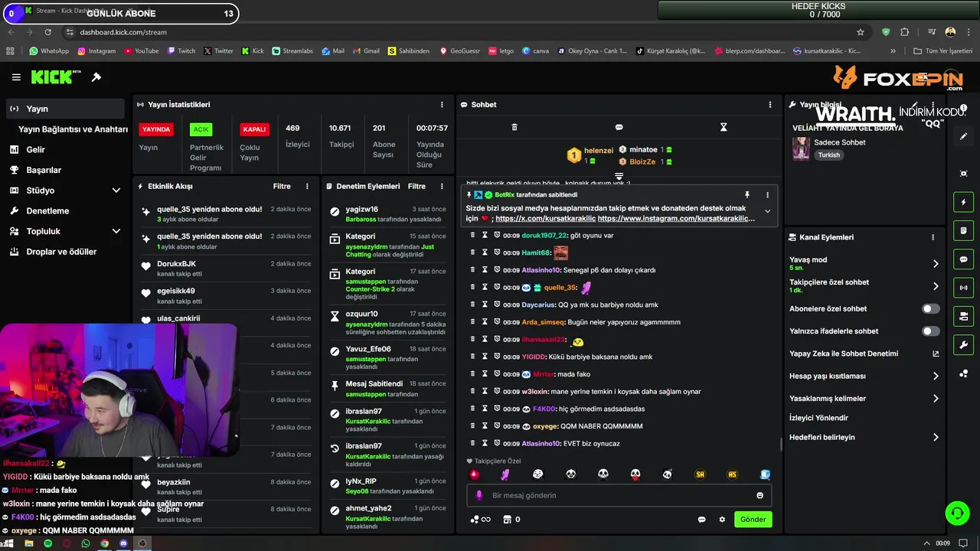Click the speech bubble icon in chat toolbar
This screenshot has height=551, width=980.
click(x=619, y=127)
